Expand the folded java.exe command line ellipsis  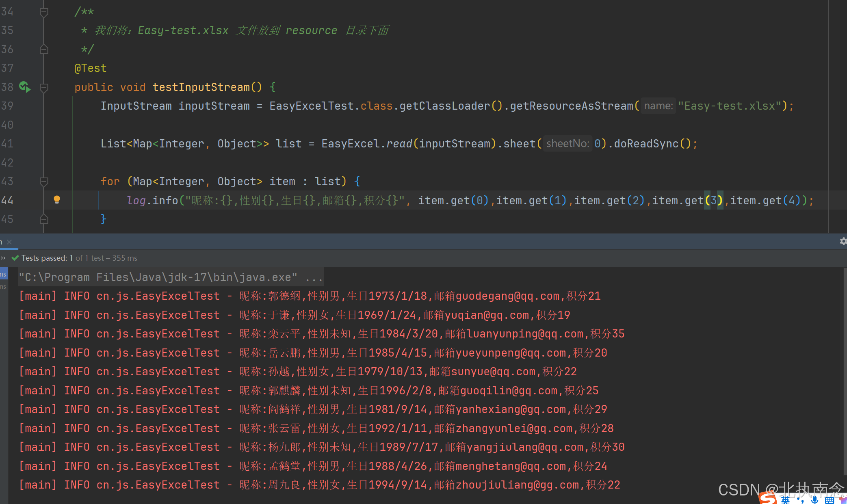click(x=314, y=278)
